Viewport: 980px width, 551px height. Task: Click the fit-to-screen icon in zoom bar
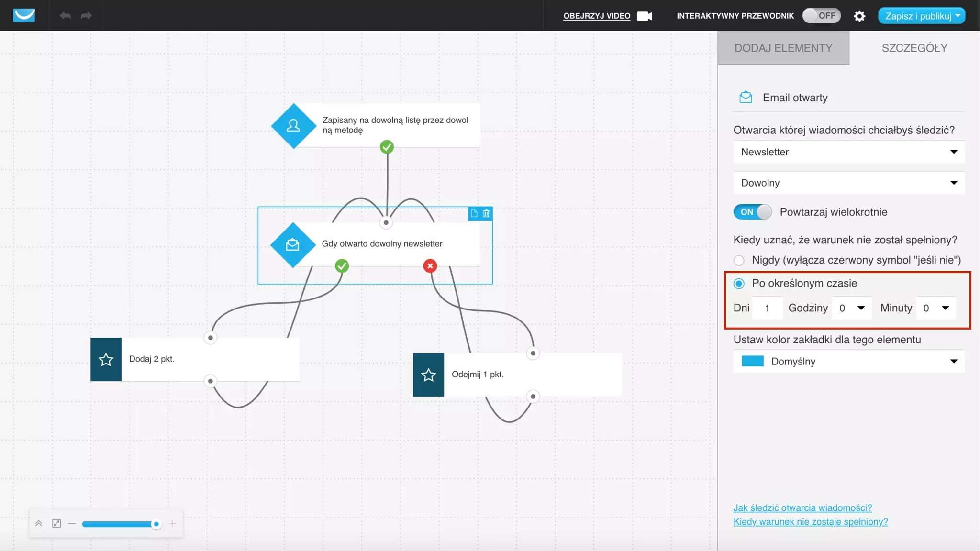56,523
